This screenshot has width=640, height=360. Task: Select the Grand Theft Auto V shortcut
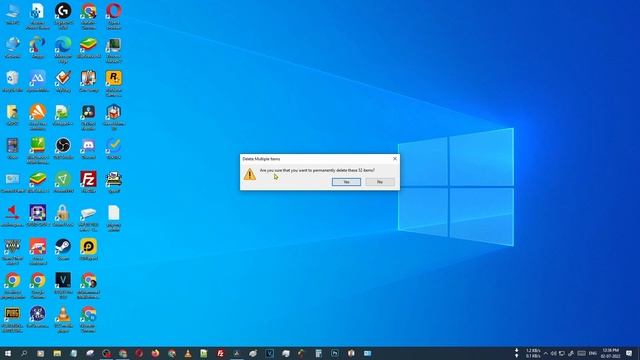click(12, 251)
